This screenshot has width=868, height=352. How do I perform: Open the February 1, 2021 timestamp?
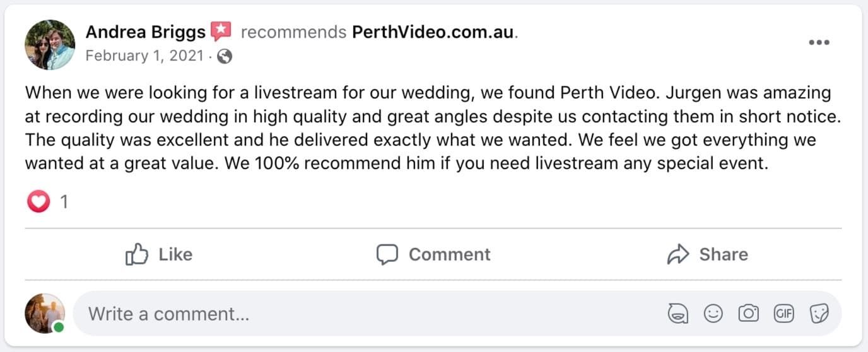click(144, 56)
